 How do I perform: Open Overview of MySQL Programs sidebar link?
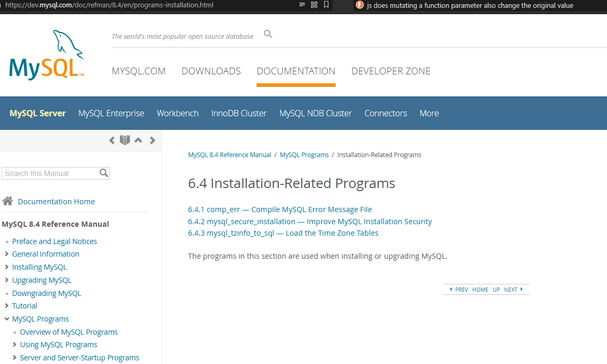69,332
